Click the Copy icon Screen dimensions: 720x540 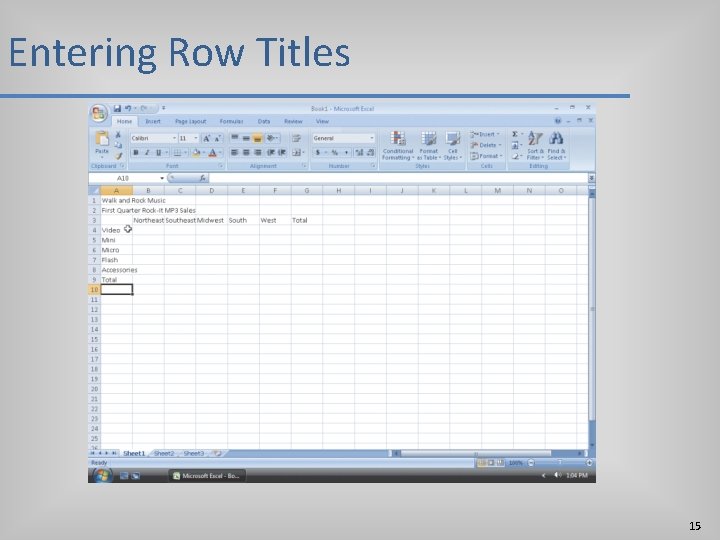click(x=118, y=145)
